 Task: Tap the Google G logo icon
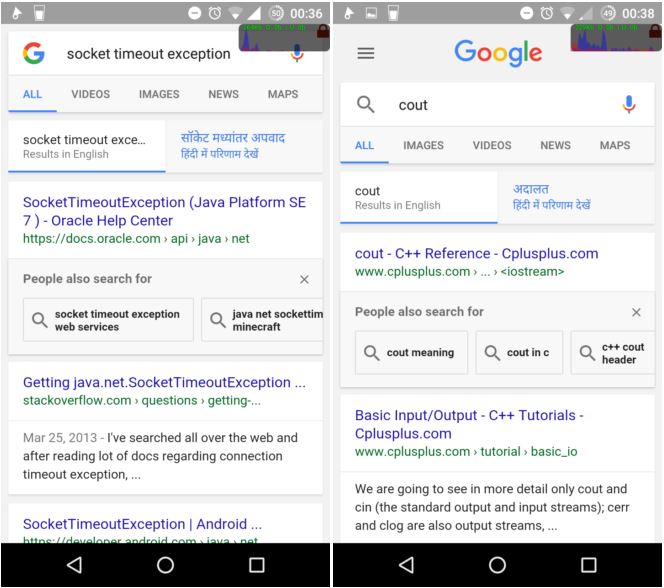[x=34, y=54]
